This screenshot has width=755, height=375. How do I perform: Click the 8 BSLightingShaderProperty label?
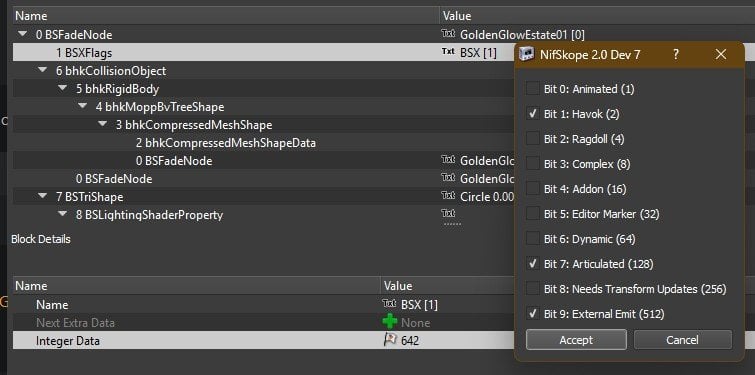click(149, 215)
